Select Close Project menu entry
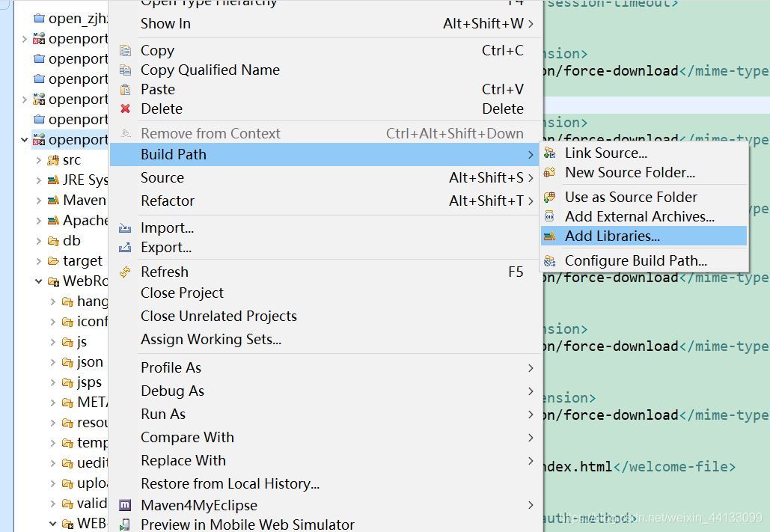 coord(326,293)
